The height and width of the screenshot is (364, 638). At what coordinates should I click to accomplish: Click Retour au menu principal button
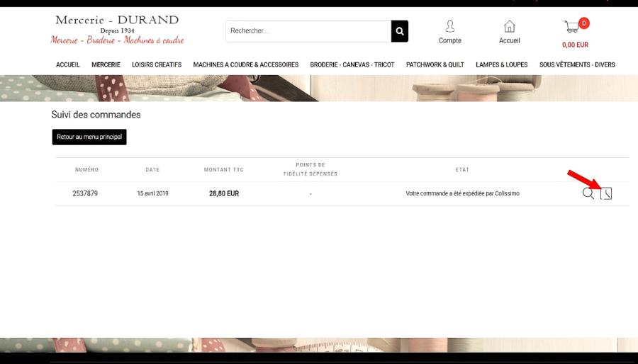click(x=89, y=137)
